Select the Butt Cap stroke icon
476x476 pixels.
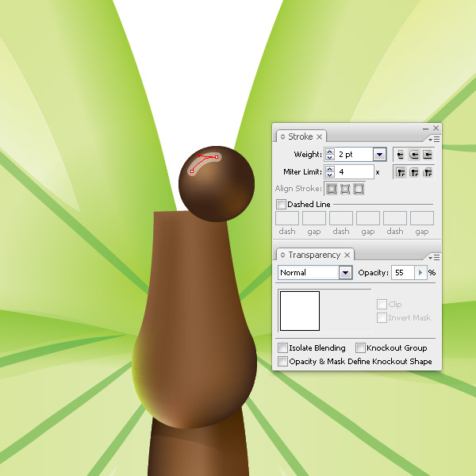(x=401, y=155)
